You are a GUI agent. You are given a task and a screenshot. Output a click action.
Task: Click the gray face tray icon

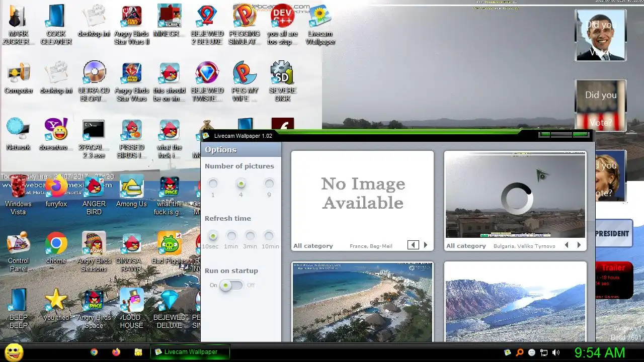pos(532,352)
